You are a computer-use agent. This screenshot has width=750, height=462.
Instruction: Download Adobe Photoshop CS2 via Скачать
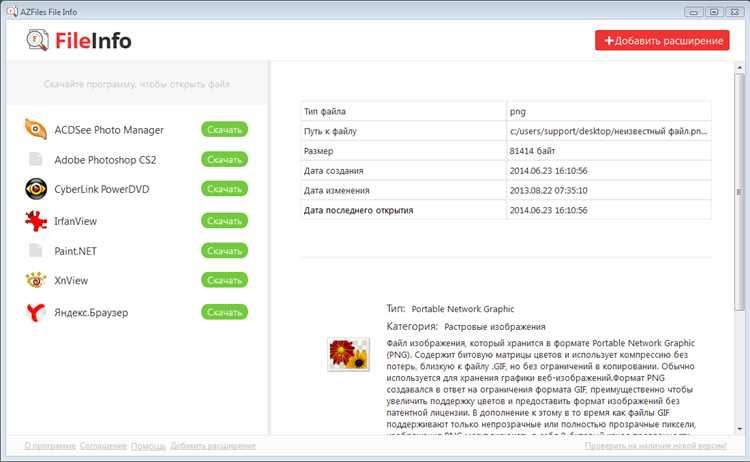(x=224, y=159)
